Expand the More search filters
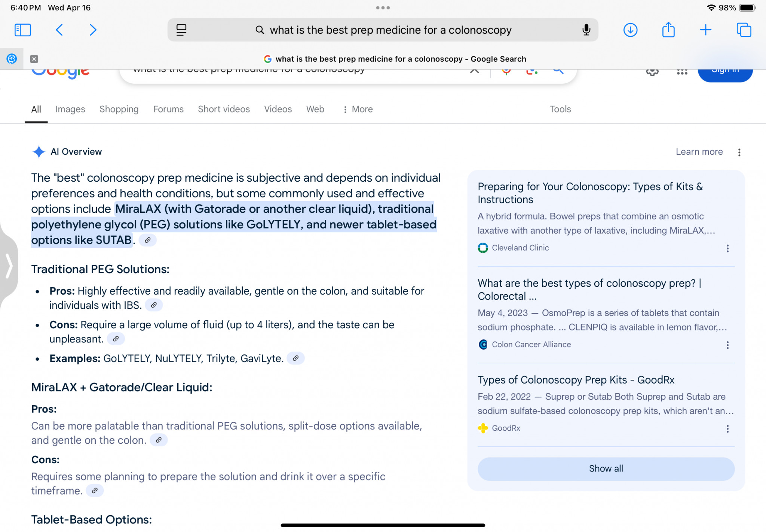 click(358, 109)
